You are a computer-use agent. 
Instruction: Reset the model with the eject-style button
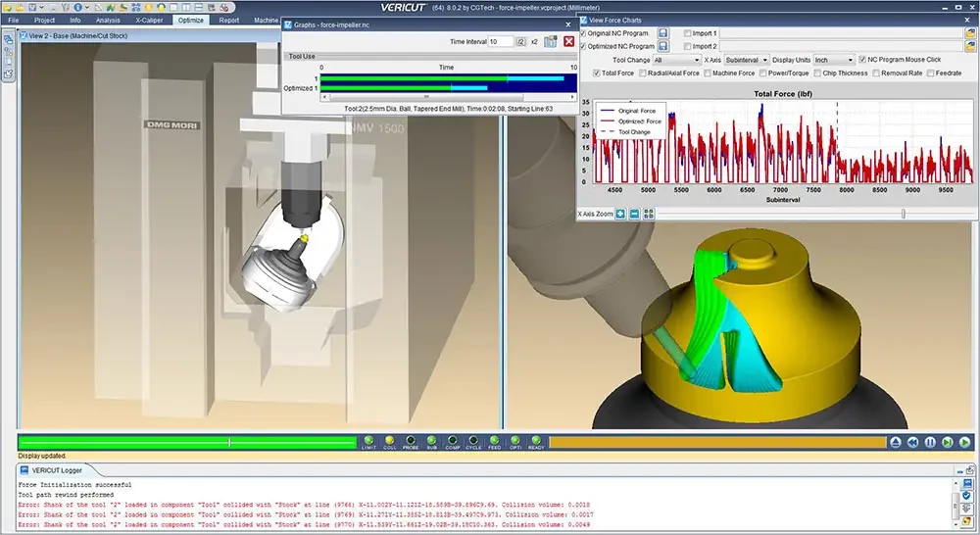click(896, 443)
